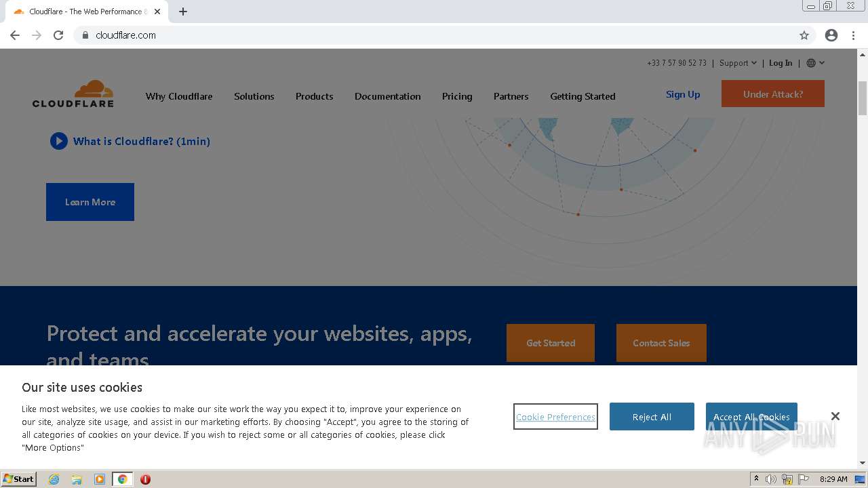The width and height of the screenshot is (868, 488).
Task: Play the 'What is Cloudflare?' video icon
Action: tap(59, 141)
